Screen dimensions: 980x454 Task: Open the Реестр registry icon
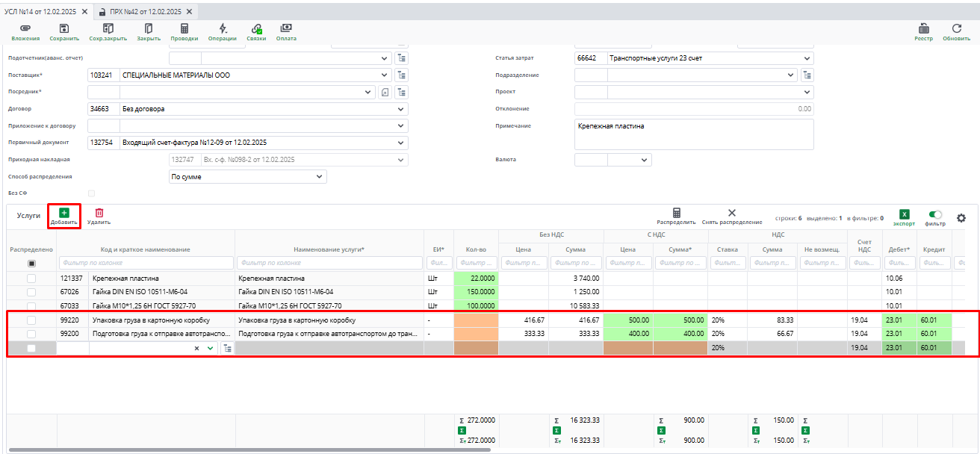click(924, 28)
